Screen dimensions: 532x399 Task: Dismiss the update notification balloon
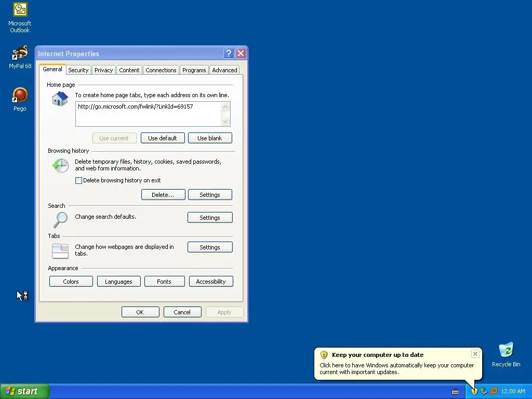click(475, 354)
